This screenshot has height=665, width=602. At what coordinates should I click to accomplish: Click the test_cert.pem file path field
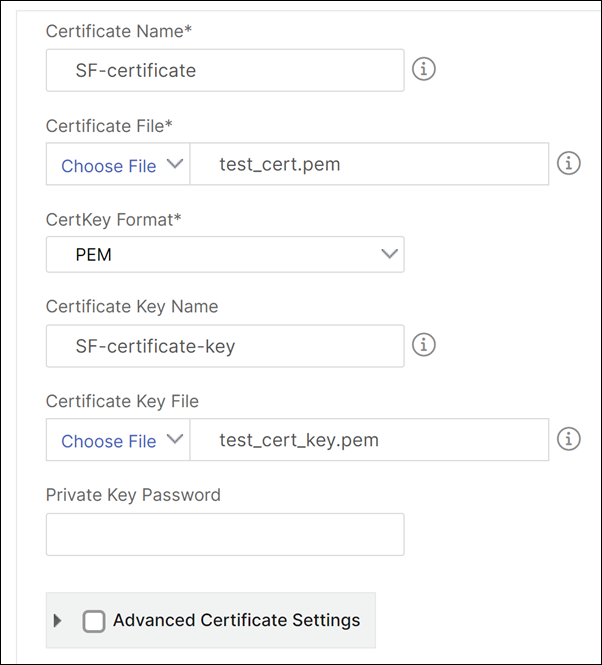(x=369, y=164)
